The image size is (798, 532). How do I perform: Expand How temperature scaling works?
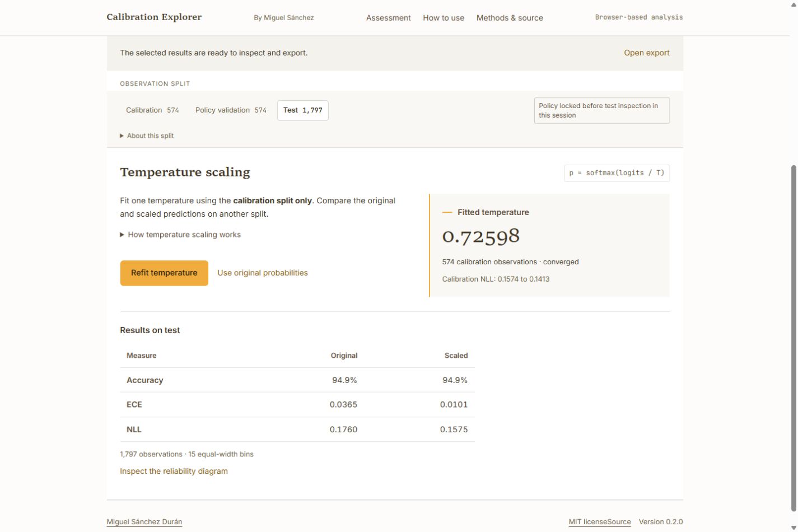click(x=180, y=235)
